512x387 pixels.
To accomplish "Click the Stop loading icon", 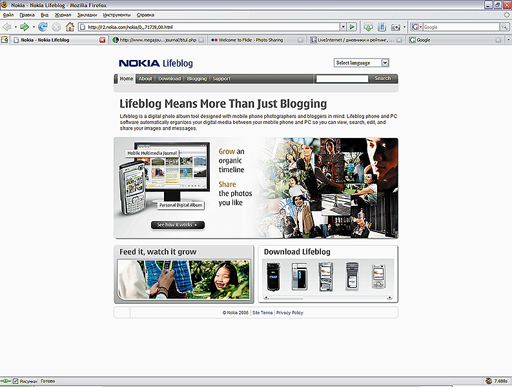I will pos(56,27).
